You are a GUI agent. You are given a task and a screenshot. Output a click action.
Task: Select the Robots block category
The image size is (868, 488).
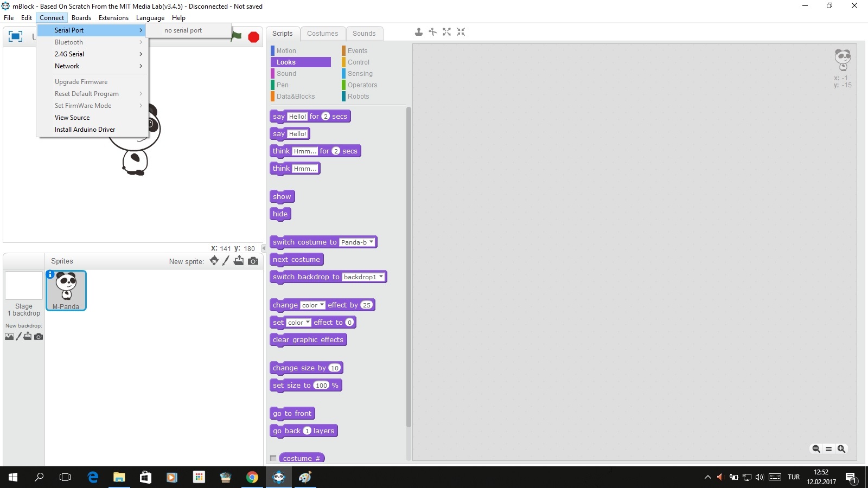pyautogui.click(x=372, y=97)
